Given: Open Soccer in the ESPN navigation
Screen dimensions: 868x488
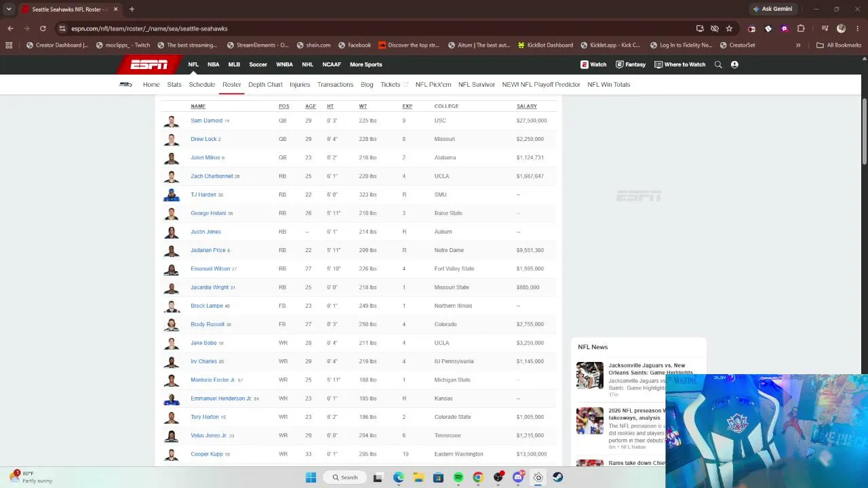Looking at the screenshot, I should pos(258,64).
